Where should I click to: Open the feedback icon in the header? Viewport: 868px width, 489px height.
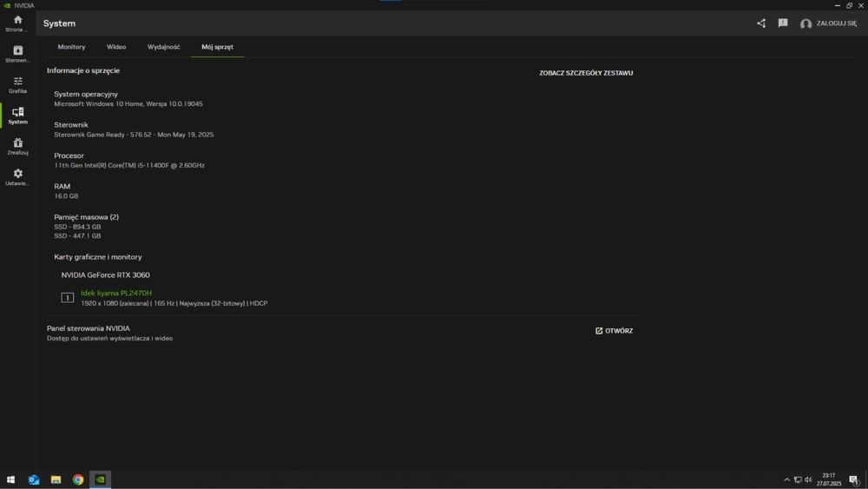click(x=783, y=23)
